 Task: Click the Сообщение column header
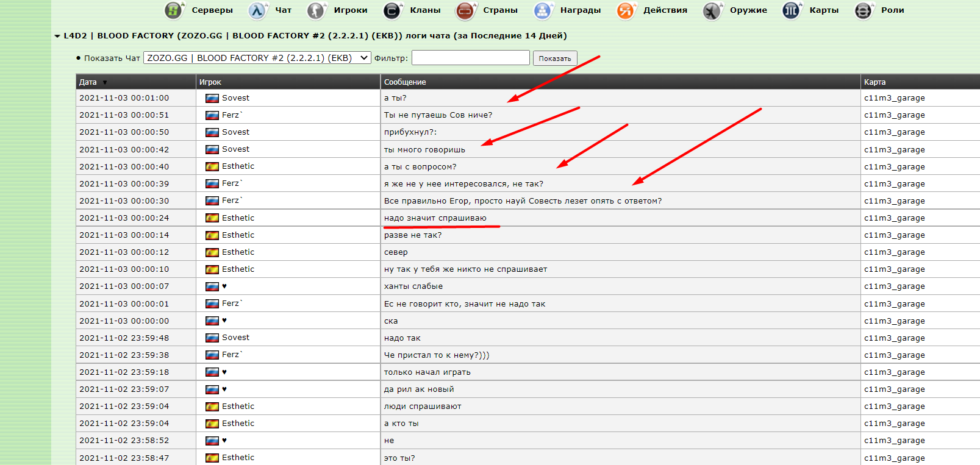(405, 82)
